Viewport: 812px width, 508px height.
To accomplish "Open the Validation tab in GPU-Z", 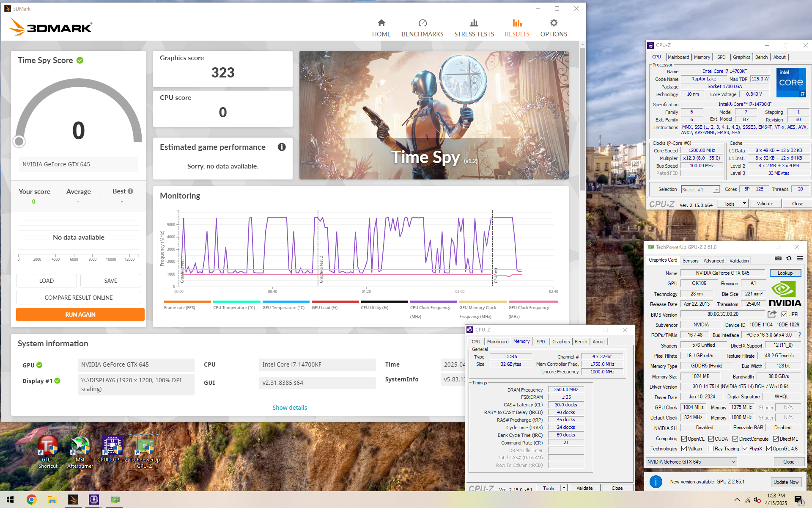I will pos(738,260).
